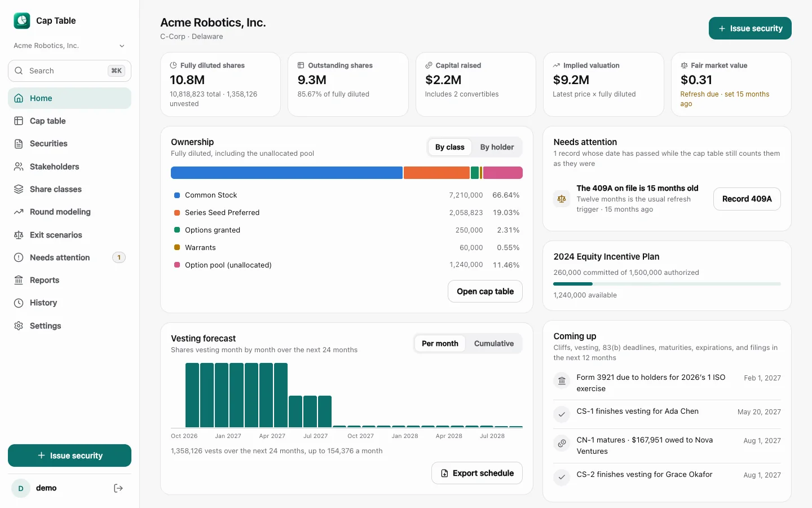Click the bank icon beside Form 3921
The height and width of the screenshot is (508, 812).
[562, 381]
